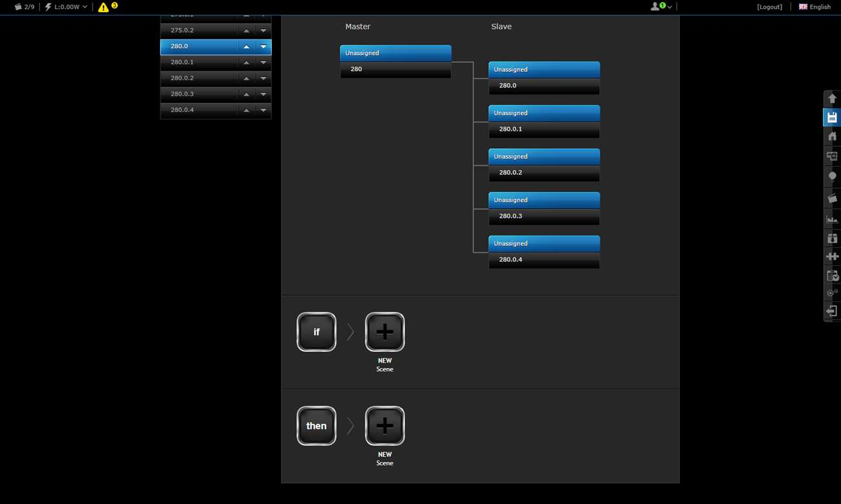This screenshot has width=841, height=504.
Task: Click the Logout link
Action: [x=769, y=7]
